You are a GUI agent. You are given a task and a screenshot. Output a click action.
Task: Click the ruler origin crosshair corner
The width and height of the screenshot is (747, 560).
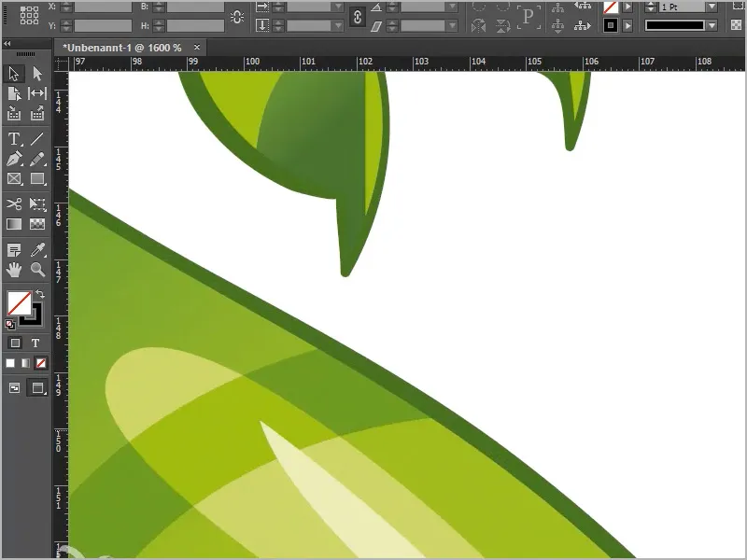[x=61, y=63]
